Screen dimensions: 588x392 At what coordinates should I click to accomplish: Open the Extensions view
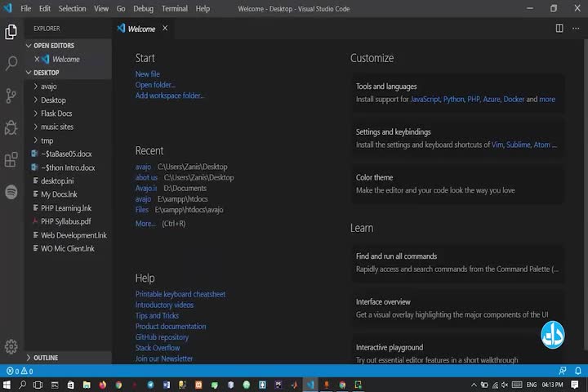point(11,159)
